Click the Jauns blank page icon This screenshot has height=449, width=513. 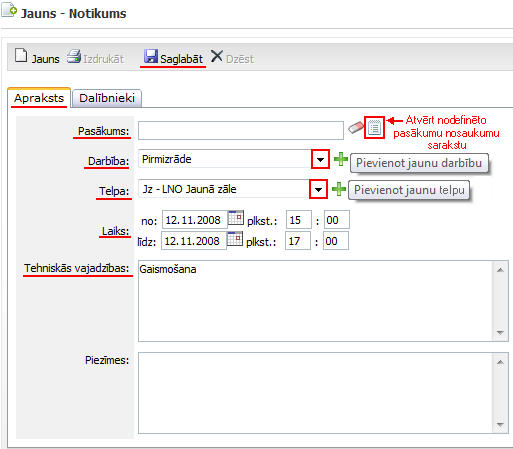21,56
